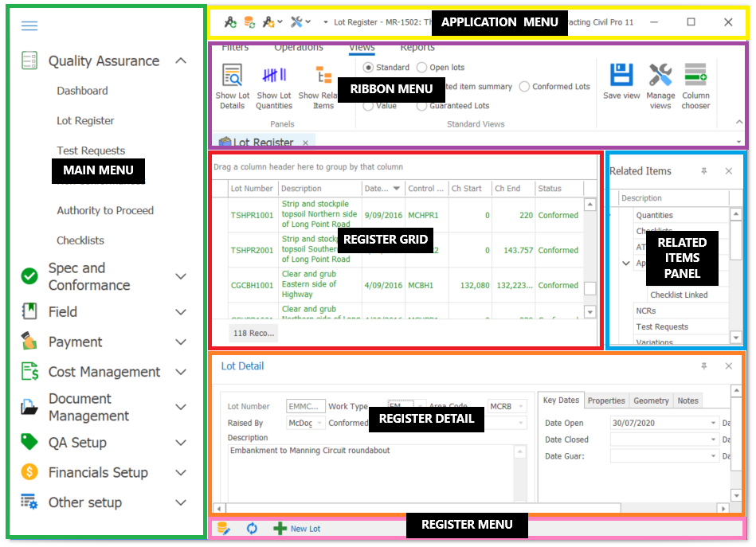Click the Show Lot Details icon

click(232, 77)
